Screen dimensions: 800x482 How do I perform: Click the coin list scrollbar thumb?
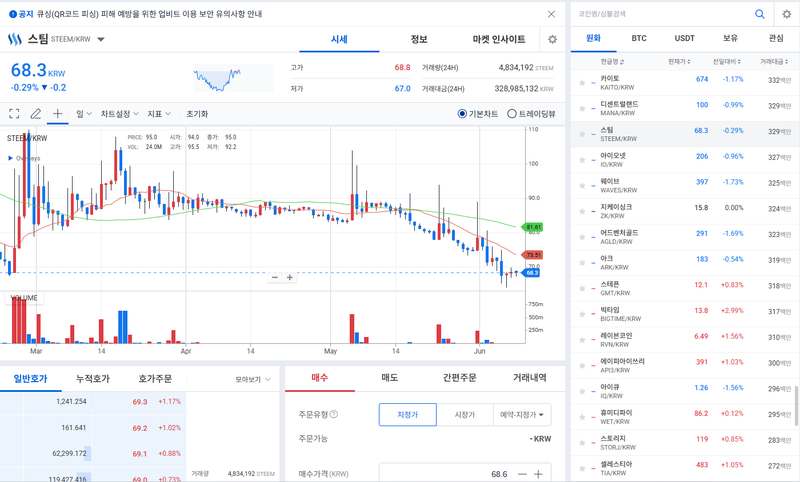[x=796, y=405]
